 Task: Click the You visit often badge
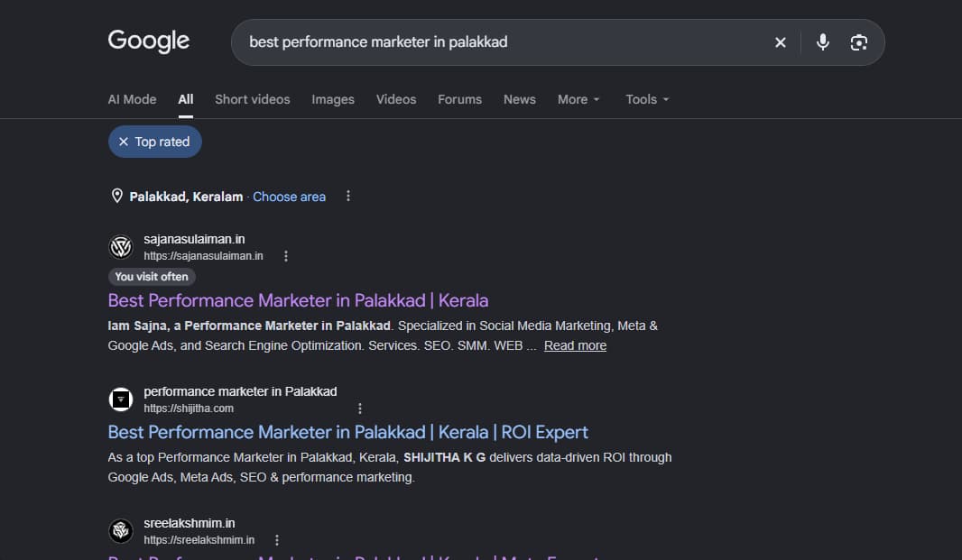pos(152,277)
